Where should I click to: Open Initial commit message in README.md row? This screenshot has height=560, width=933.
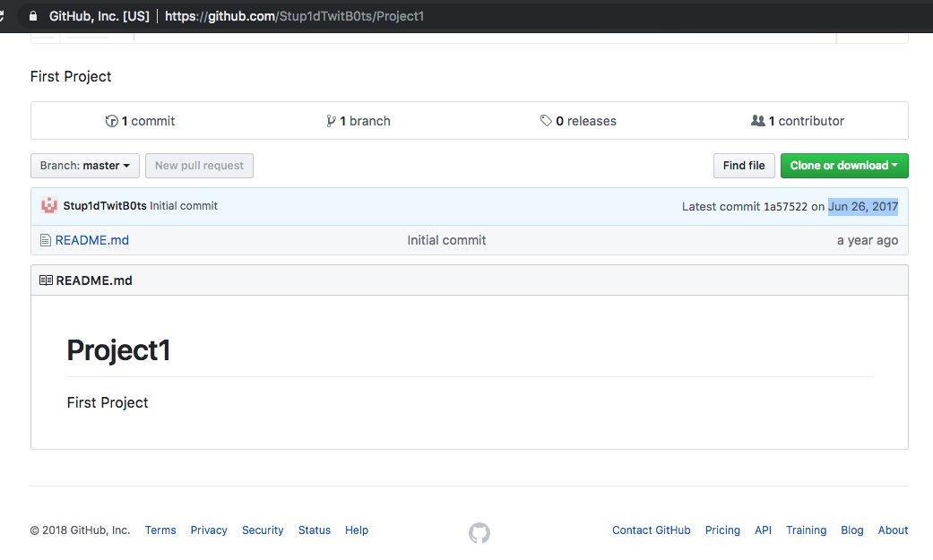pyautogui.click(x=446, y=240)
